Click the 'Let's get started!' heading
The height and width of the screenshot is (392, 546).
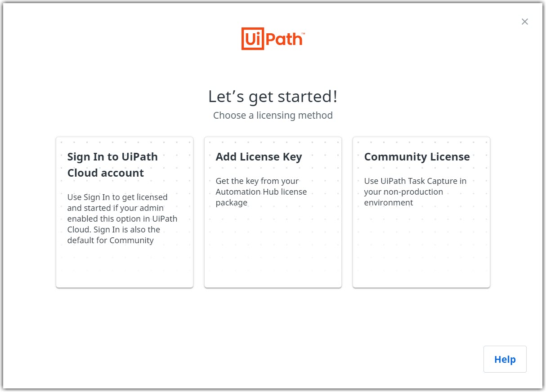[x=273, y=97]
